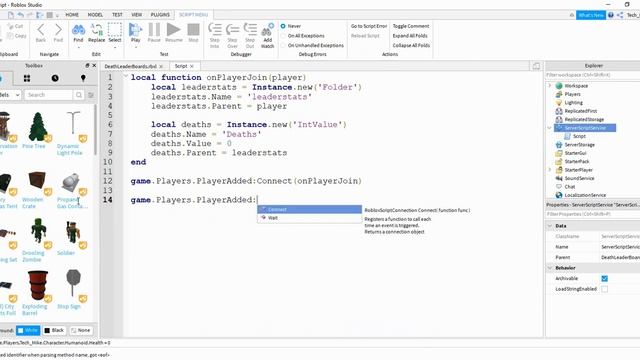Click the script editor split view icon
The image size is (640, 360).
(536, 66)
